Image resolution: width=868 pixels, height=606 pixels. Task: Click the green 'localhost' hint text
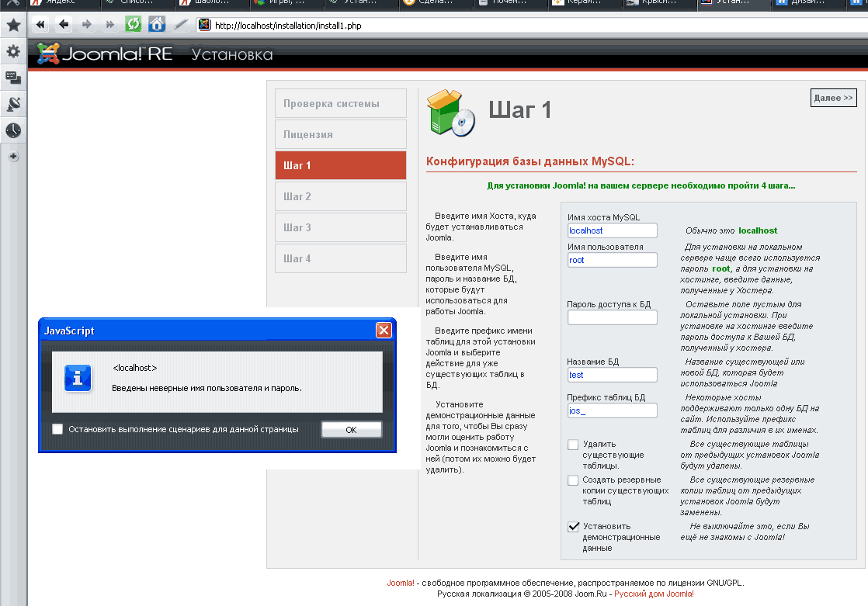[x=758, y=230]
